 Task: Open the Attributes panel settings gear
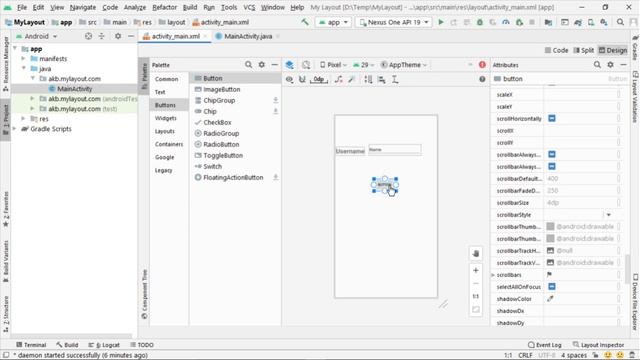[x=611, y=65]
